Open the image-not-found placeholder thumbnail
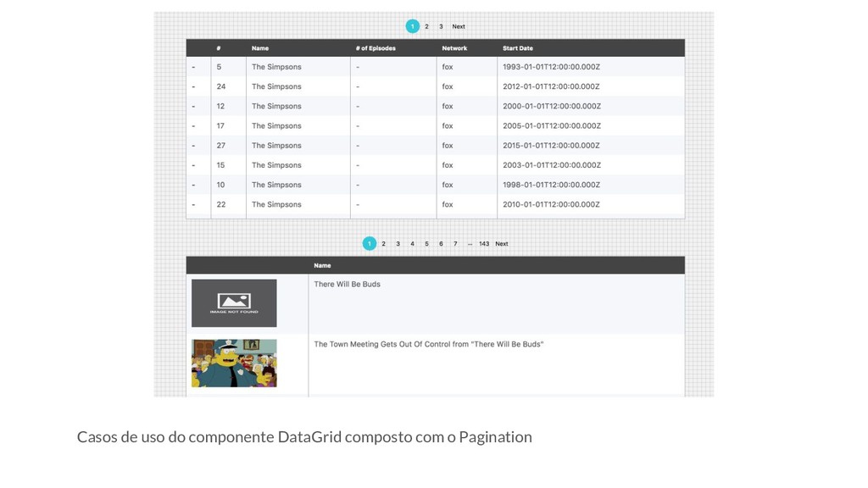 (234, 303)
